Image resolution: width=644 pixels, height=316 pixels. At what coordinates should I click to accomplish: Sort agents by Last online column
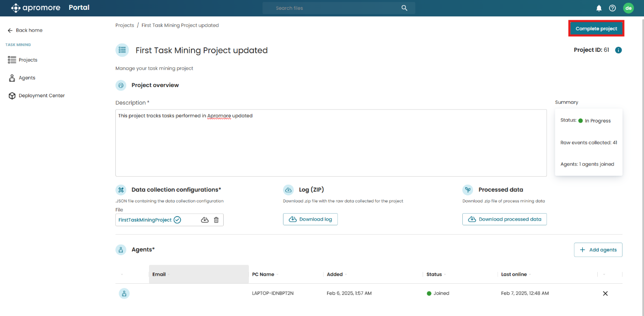tap(514, 274)
